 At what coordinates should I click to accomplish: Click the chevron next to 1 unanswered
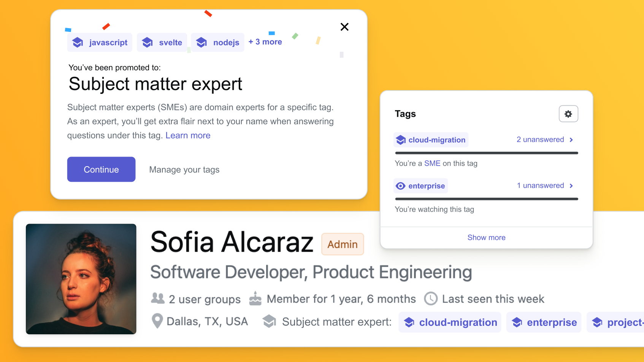pyautogui.click(x=571, y=186)
